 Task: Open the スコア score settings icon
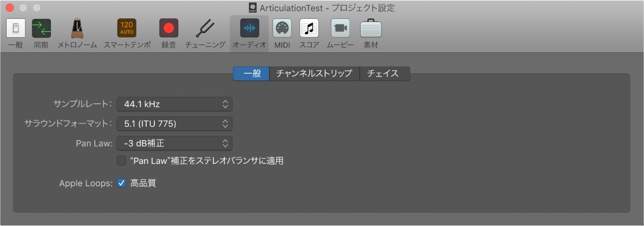[309, 29]
